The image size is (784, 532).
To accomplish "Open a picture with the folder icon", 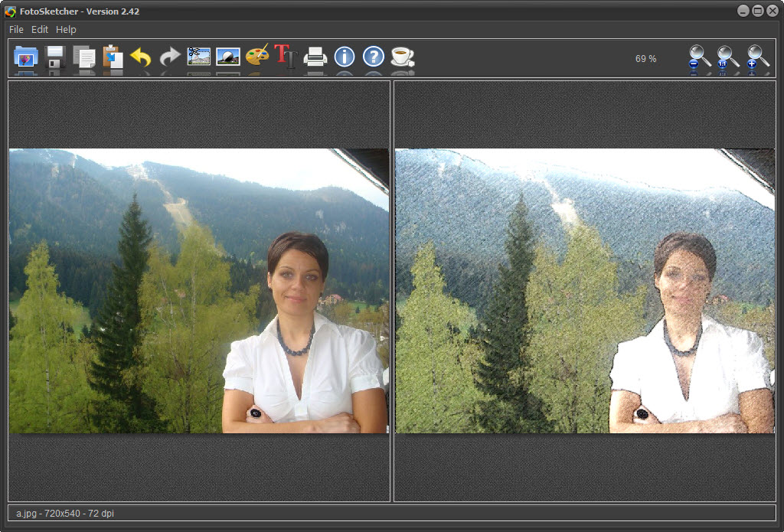I will point(26,57).
